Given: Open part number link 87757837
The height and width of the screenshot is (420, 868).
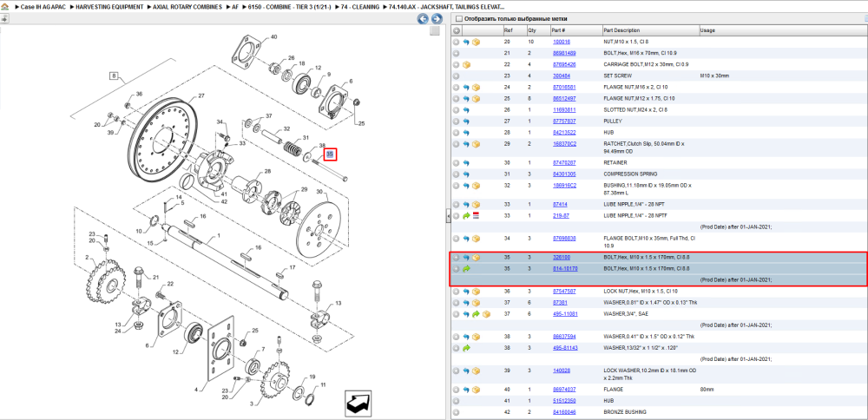Looking at the screenshot, I should tap(564, 121).
